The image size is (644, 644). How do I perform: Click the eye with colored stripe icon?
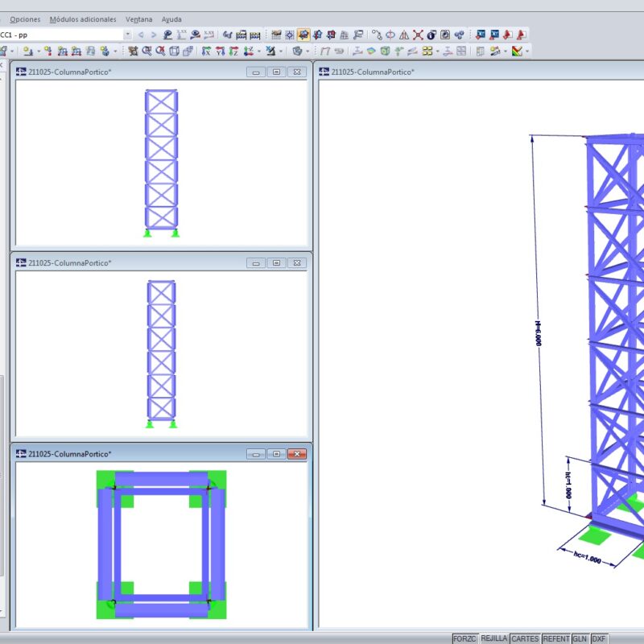point(195,35)
